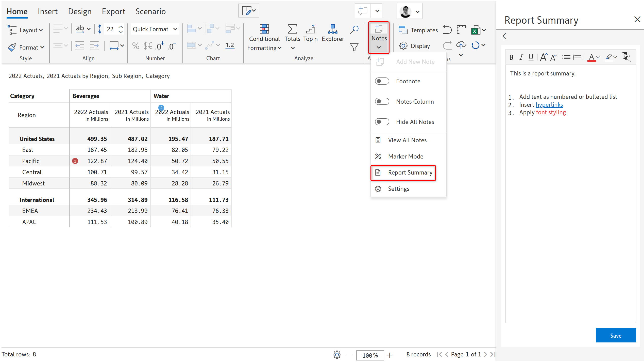644x362 pixels.
Task: Click the numbered list icon in editor
Action: [577, 57]
